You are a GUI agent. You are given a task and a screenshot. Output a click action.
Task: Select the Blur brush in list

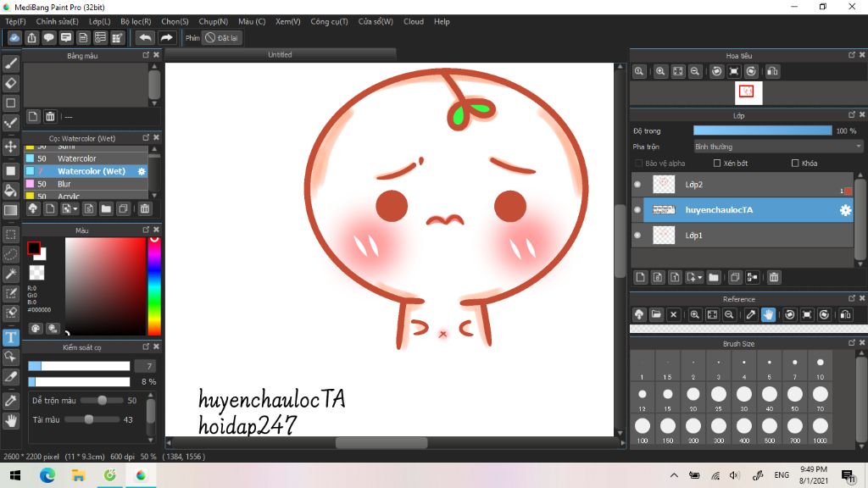[86, 184]
